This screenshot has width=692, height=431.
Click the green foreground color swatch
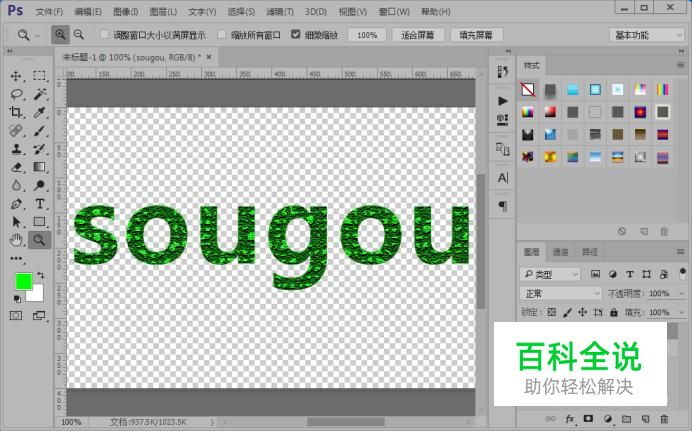tap(23, 281)
